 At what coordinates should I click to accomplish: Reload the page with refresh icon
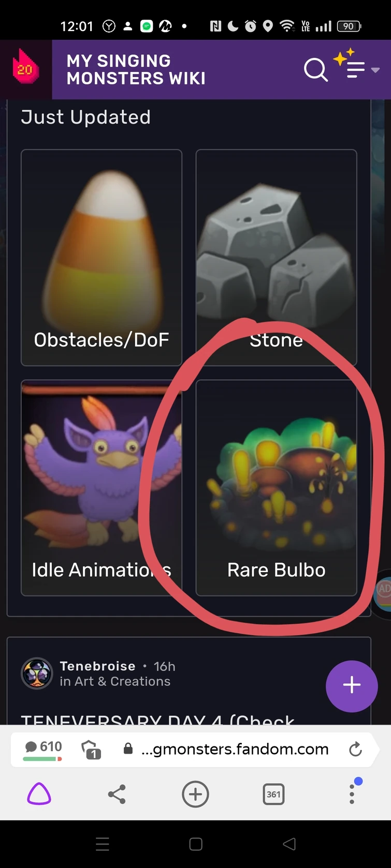tap(355, 749)
